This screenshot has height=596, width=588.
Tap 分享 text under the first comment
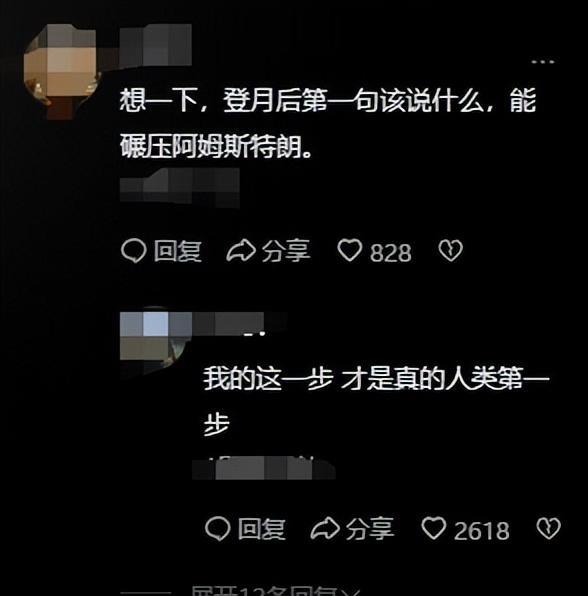pos(286,251)
